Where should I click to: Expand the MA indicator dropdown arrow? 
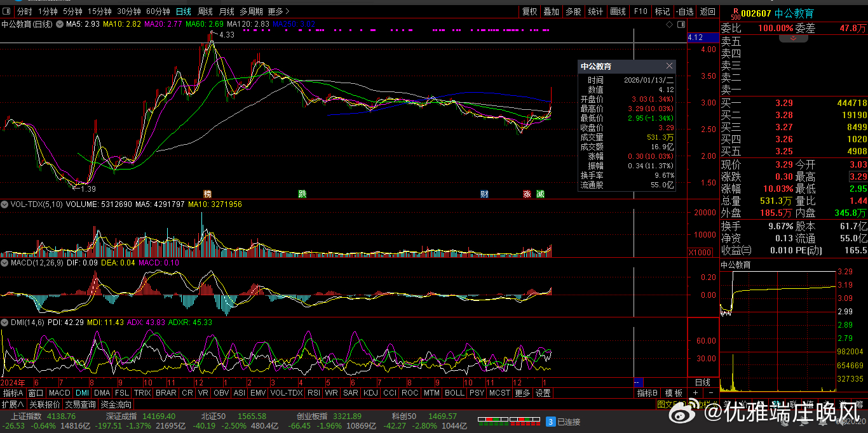tap(60, 24)
